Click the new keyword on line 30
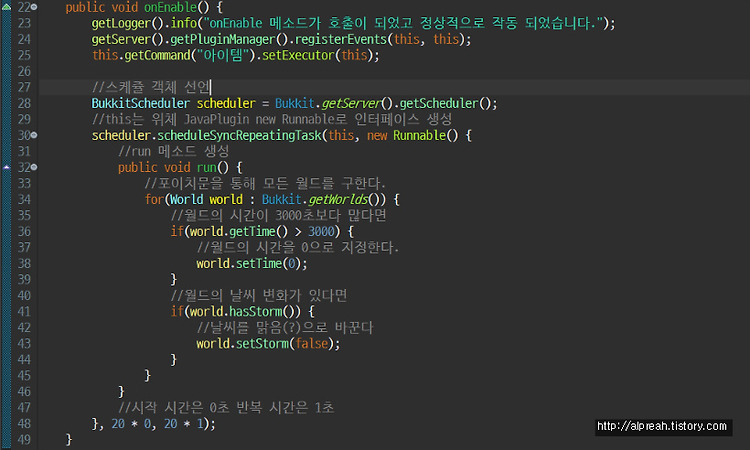 click(x=377, y=135)
